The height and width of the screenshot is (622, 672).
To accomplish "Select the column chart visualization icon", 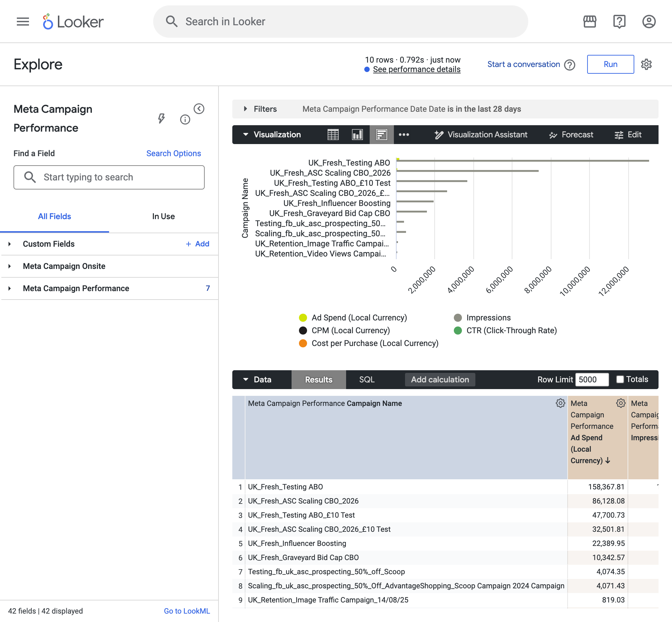I will click(357, 135).
